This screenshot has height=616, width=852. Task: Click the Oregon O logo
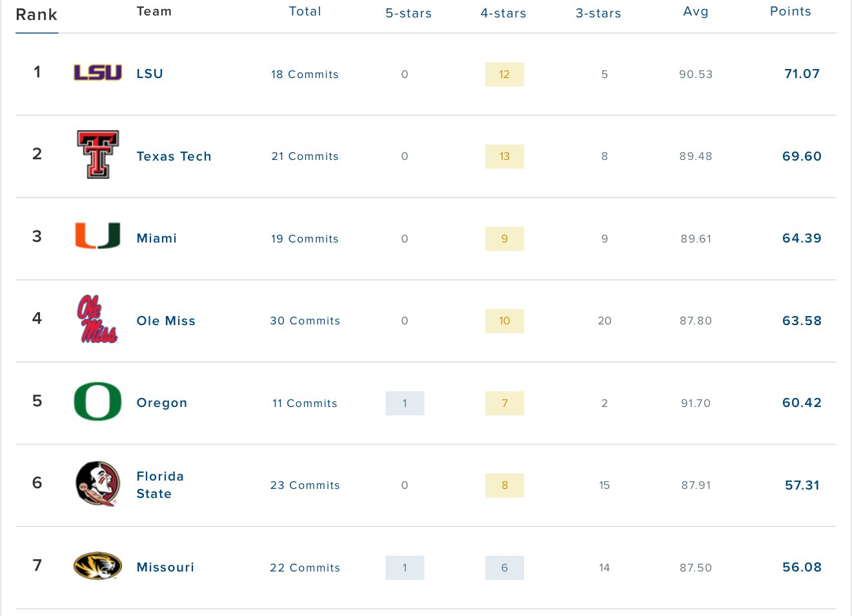click(x=97, y=401)
